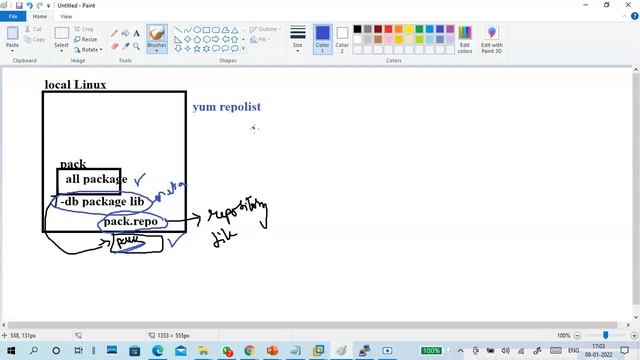Select the Eraser tool
640x360 pixels.
[x=114, y=47]
